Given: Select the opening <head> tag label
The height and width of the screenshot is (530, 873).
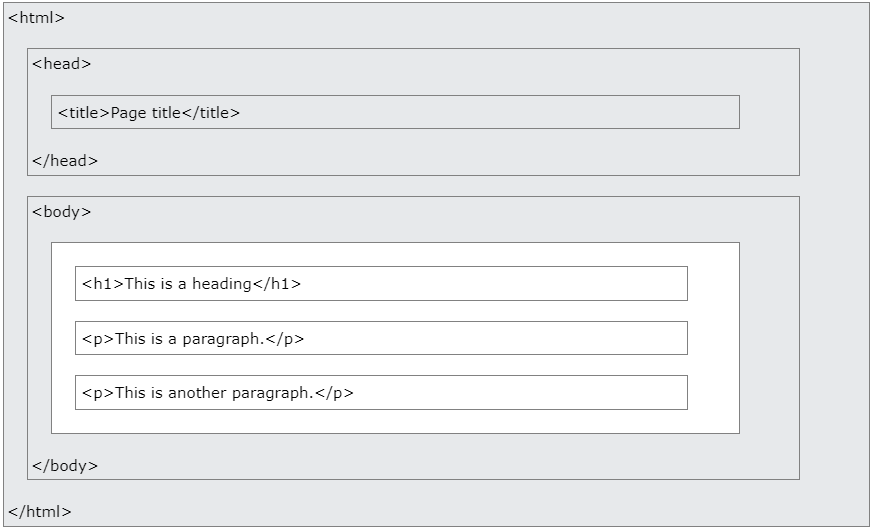Looking at the screenshot, I should point(61,64).
